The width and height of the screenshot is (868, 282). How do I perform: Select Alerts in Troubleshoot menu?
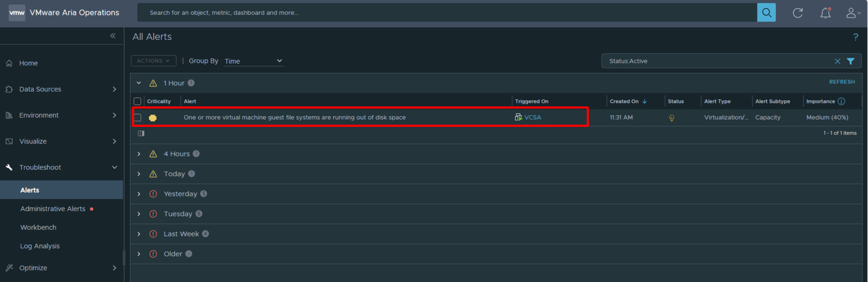click(61, 190)
